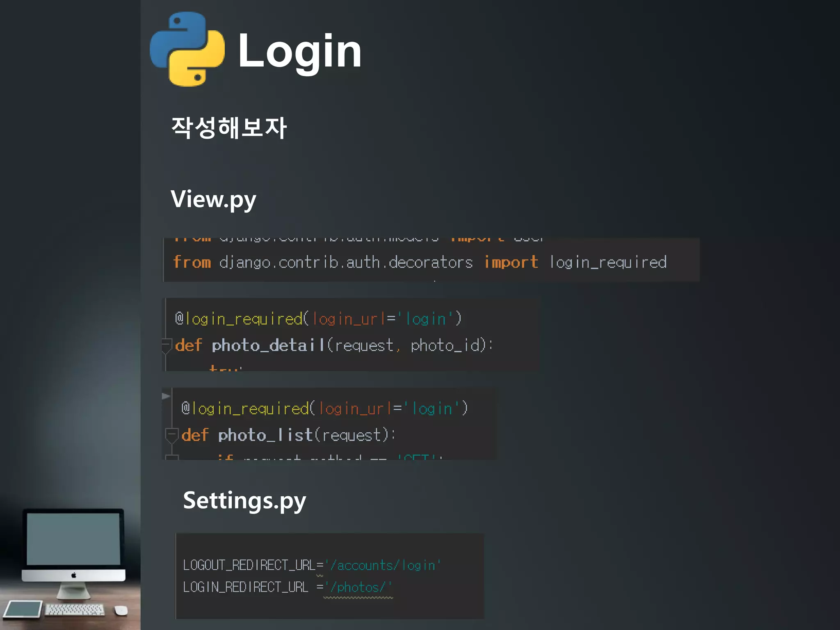The height and width of the screenshot is (630, 840).
Task: Click the 'def photo_list(request):' line
Action: coord(288,435)
